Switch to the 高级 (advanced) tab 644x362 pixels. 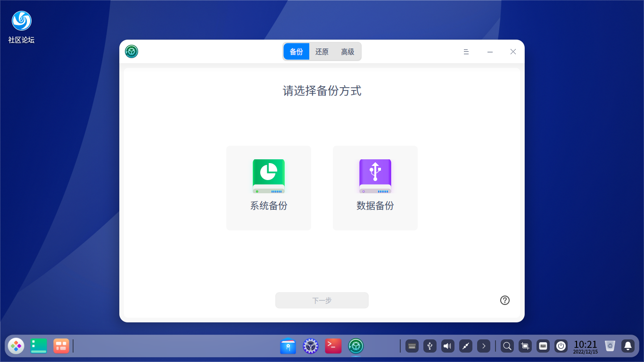348,52
